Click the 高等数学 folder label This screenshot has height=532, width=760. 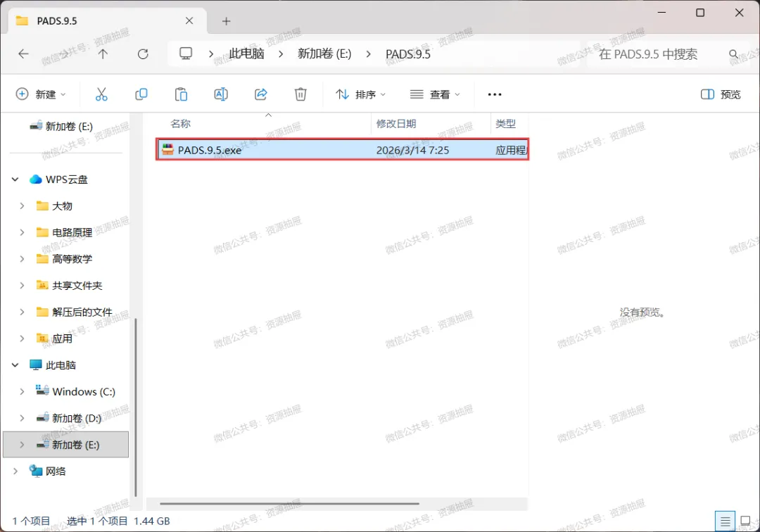(x=72, y=259)
